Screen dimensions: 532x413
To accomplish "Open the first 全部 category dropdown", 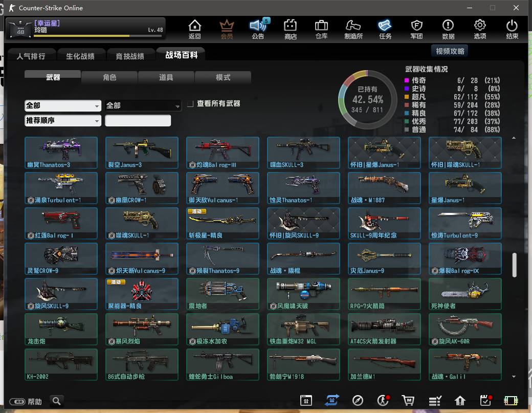I will point(63,105).
